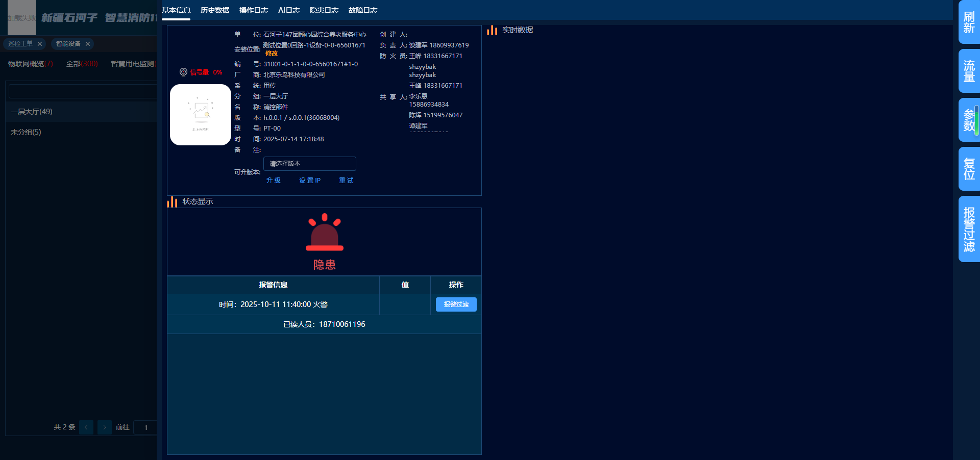Open the 故障日志 tab

click(x=363, y=10)
